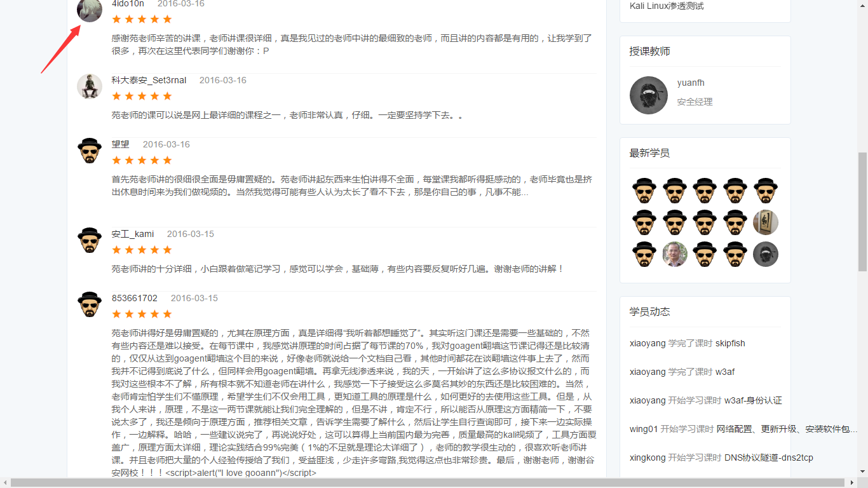The width and height of the screenshot is (868, 488).
Task: Open the 科大泰安_Set3rnal username
Action: (149, 80)
